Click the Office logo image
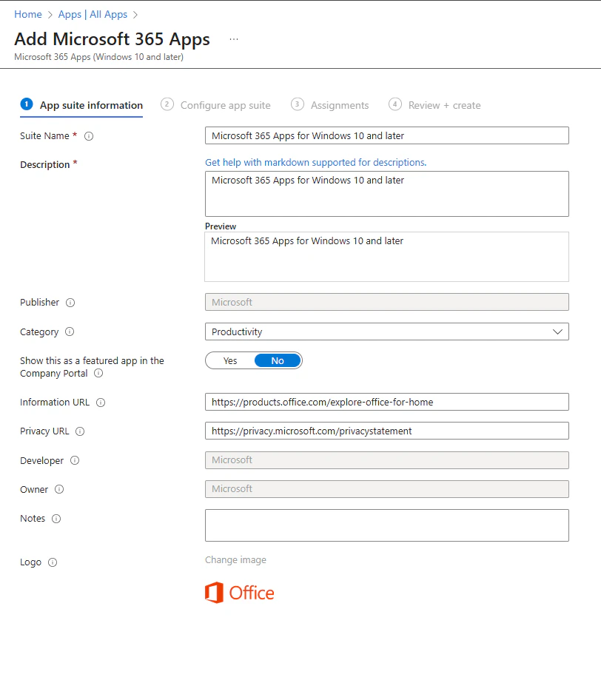The height and width of the screenshot is (700, 601). pyautogui.click(x=239, y=593)
